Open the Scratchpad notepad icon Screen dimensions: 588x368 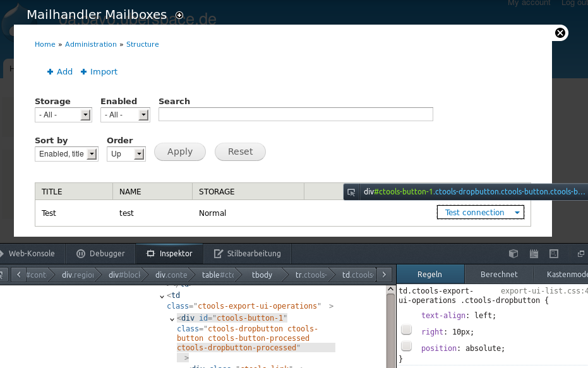coord(534,254)
